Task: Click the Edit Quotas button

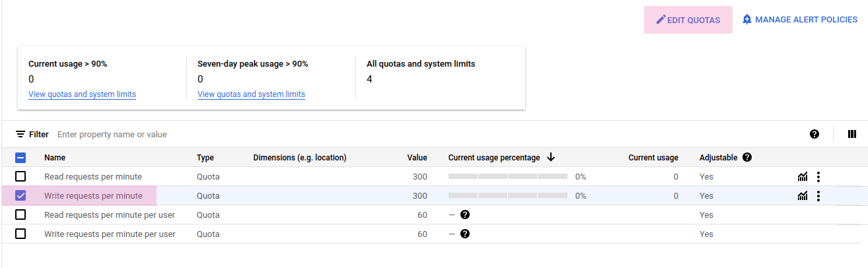Action: coord(688,20)
